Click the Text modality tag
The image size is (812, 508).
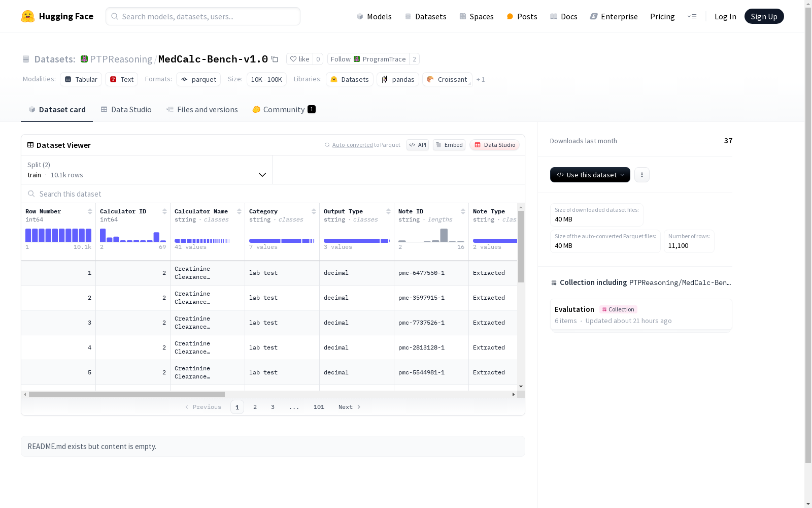pyautogui.click(x=122, y=79)
